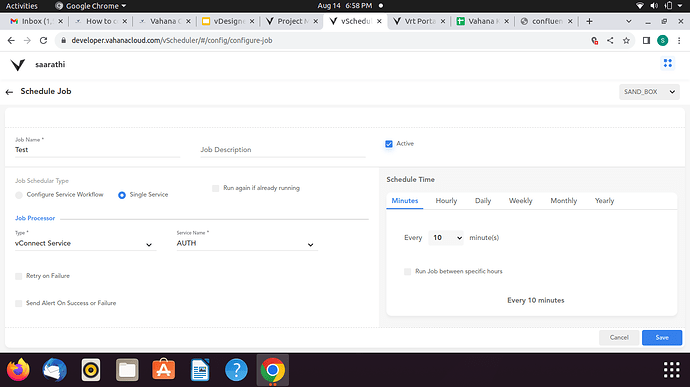Click the Cancel button
This screenshot has height=387, width=690.
[x=619, y=338]
